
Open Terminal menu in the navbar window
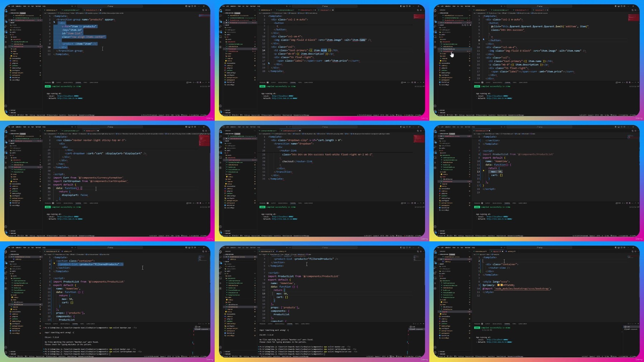[x=38, y=127]
